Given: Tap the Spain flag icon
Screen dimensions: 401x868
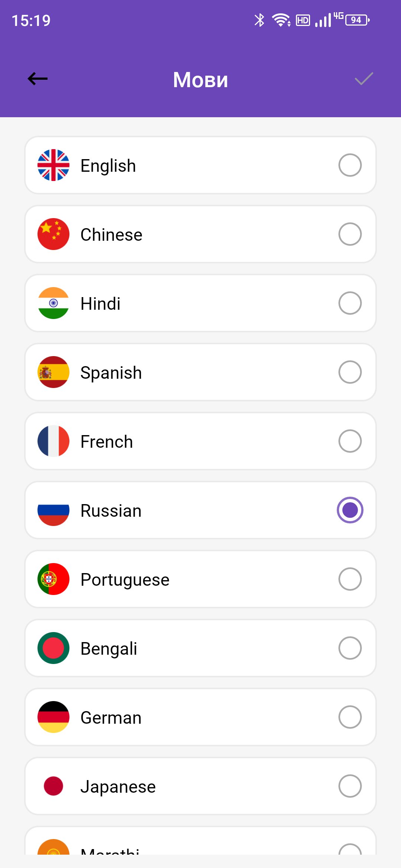Looking at the screenshot, I should pos(53,372).
